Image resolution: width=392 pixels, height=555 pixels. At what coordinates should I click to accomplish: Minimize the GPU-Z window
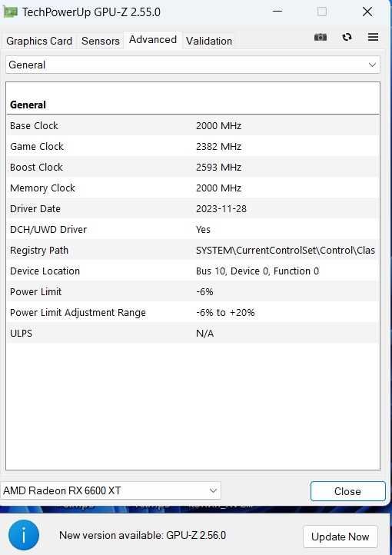pos(277,12)
